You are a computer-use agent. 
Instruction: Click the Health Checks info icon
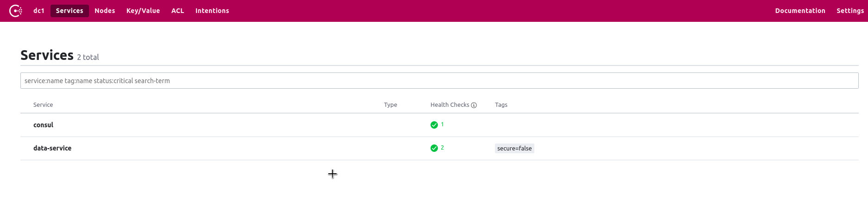pyautogui.click(x=474, y=105)
